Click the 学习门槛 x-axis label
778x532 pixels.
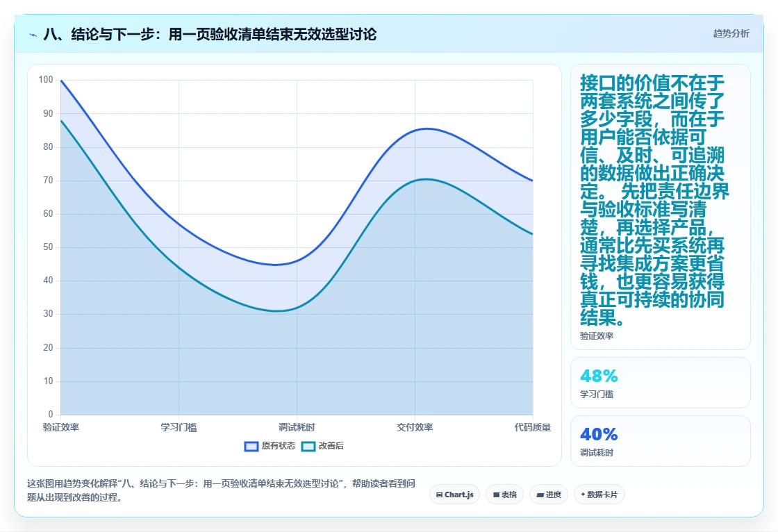pos(179,427)
